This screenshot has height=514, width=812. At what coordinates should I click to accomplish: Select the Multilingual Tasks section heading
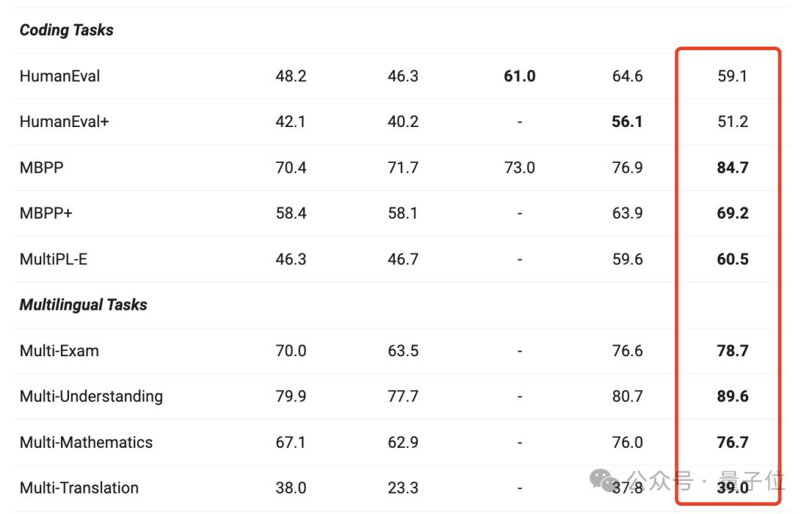[x=83, y=305]
